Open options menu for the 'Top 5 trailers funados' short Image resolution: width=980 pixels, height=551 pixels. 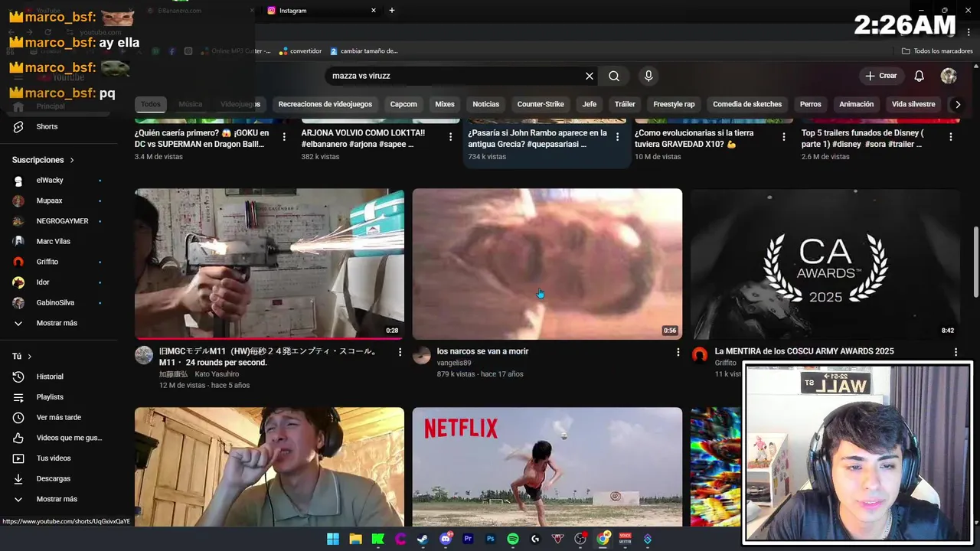[951, 137]
